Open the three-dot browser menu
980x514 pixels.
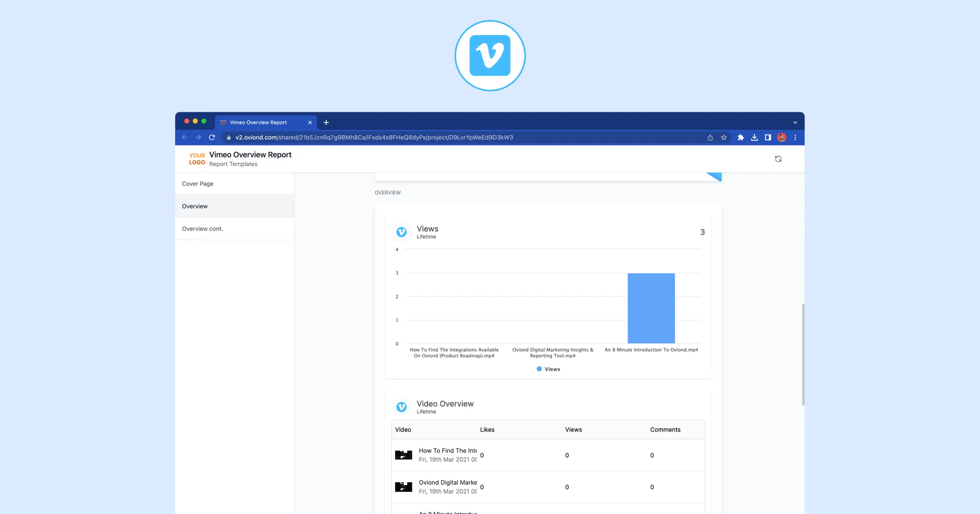[x=795, y=137]
